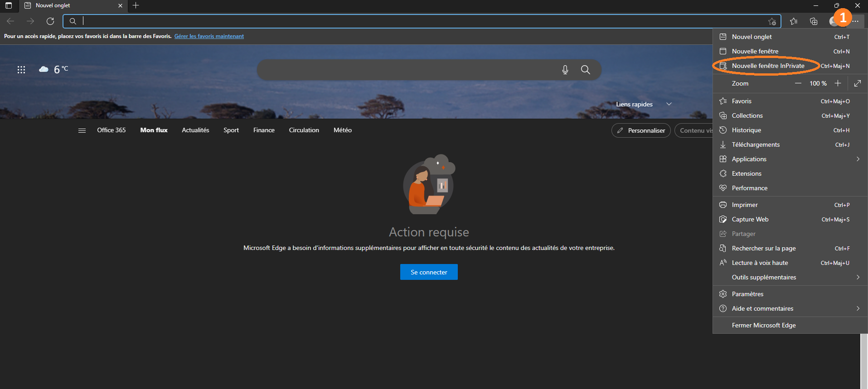This screenshot has width=868, height=389.
Task: Collapse the Liens rapides chevron
Action: coord(669,104)
